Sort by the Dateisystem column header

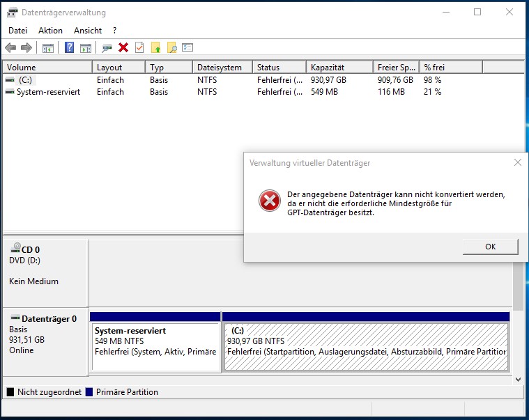pyautogui.click(x=223, y=67)
